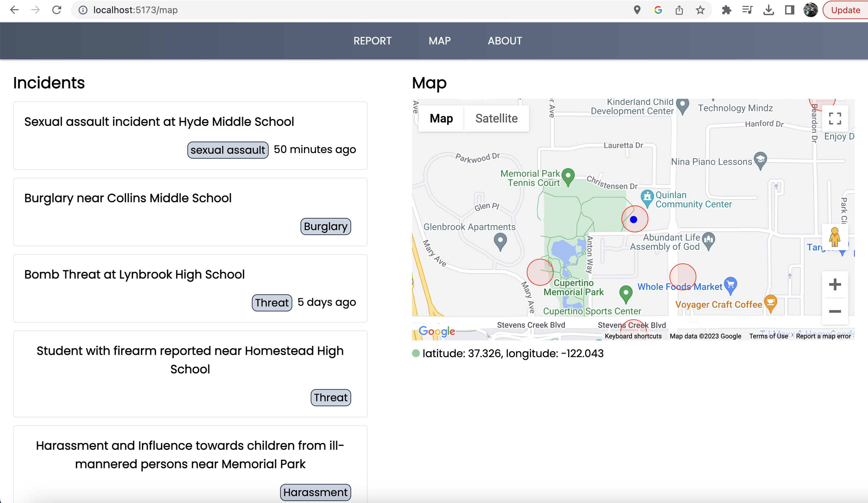Click the Memorial Park Tennis Court pin
Viewport: 868px width, 503px height.
point(568,176)
